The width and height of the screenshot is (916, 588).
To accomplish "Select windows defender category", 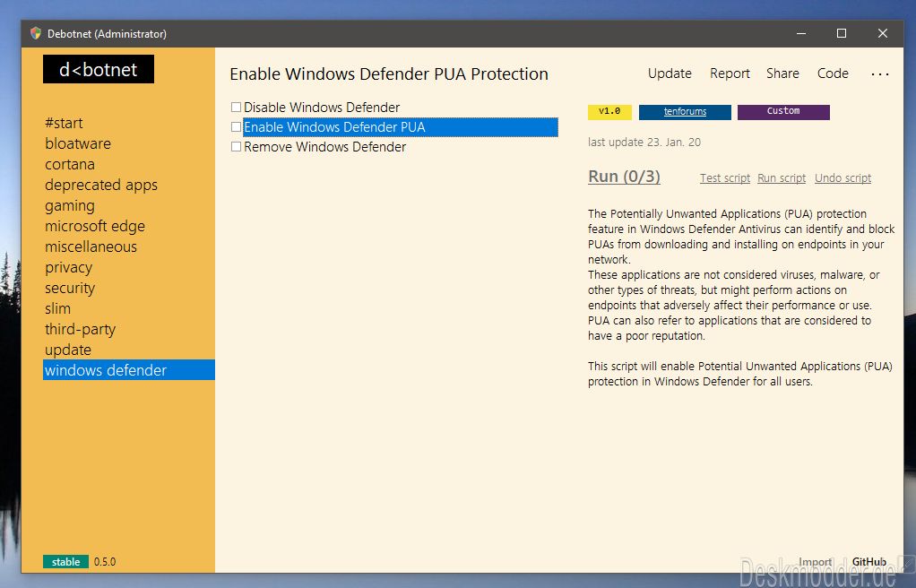I will coord(128,370).
